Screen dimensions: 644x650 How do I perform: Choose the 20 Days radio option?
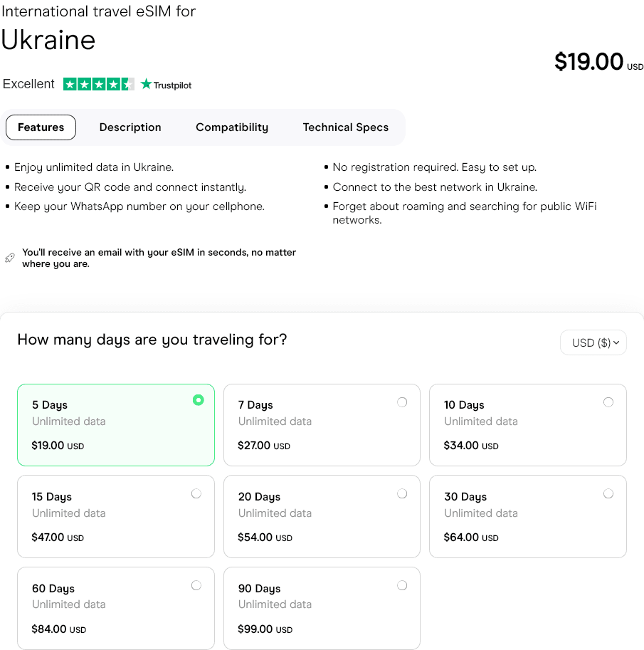402,493
